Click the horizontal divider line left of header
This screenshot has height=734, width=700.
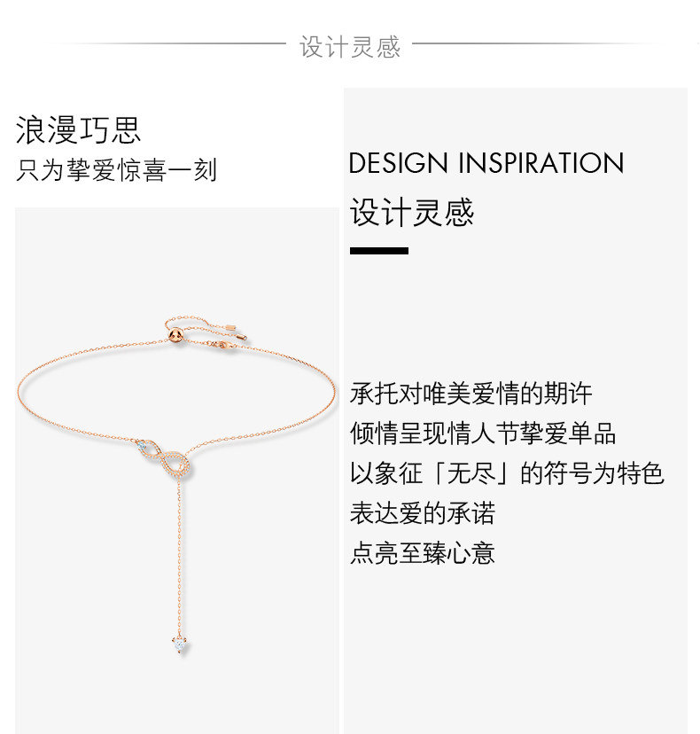pyautogui.click(x=166, y=43)
